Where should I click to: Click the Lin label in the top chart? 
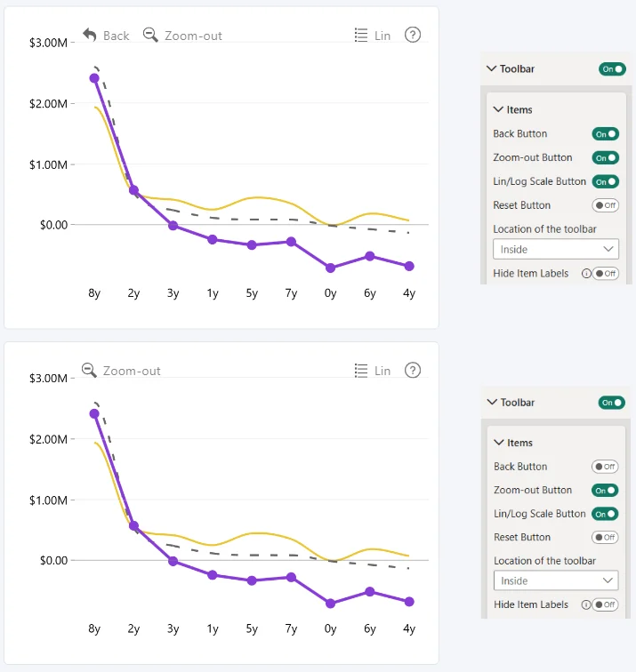382,36
